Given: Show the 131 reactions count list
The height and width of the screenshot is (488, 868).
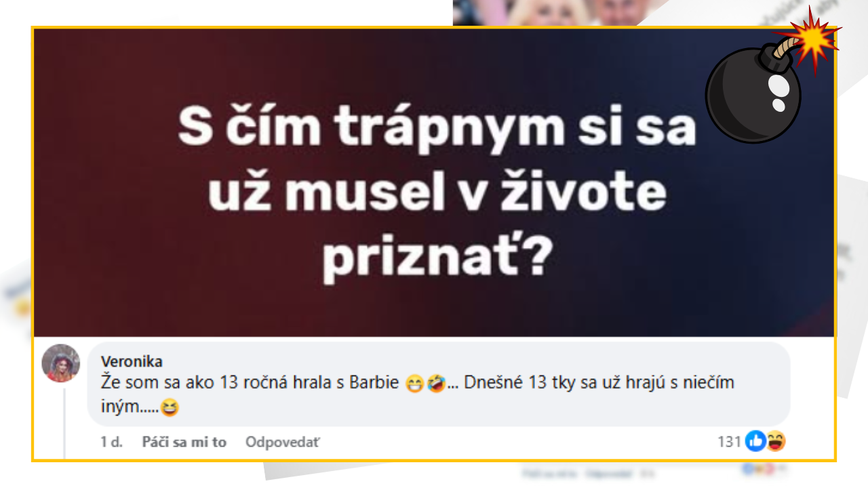Looking at the screenshot, I should coord(729,442).
